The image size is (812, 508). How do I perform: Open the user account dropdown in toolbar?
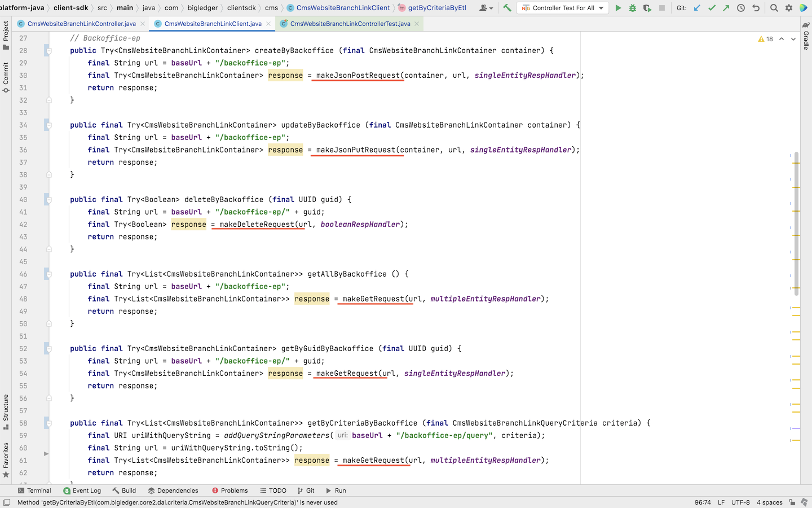tap(486, 8)
